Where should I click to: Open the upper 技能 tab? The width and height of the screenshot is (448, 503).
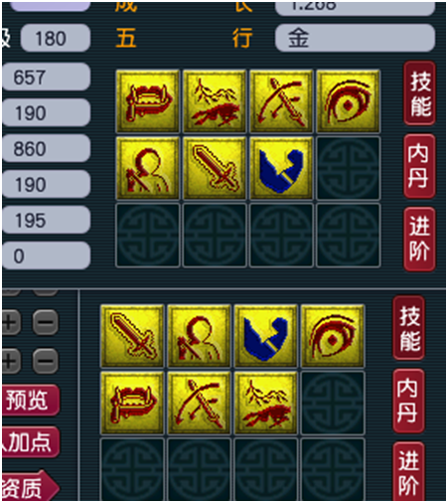pyautogui.click(x=419, y=93)
